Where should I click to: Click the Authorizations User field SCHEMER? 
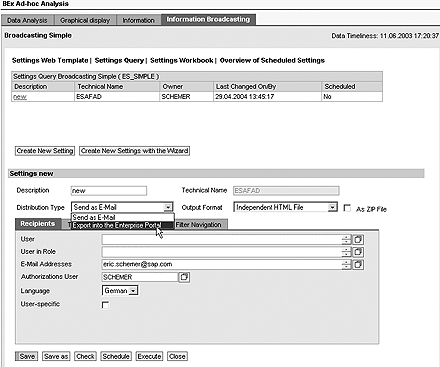[x=140, y=277]
